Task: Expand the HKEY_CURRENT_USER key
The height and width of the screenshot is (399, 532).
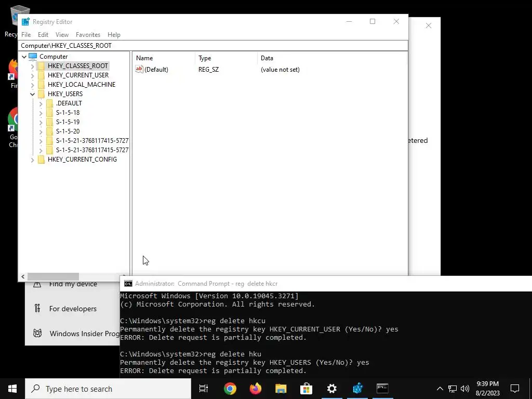Action: [33, 75]
